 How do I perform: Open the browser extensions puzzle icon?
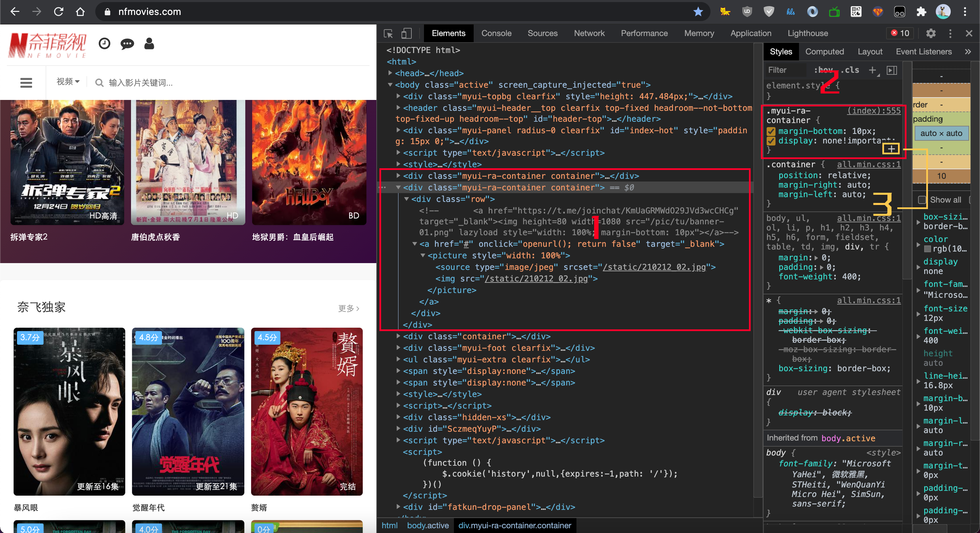point(921,12)
